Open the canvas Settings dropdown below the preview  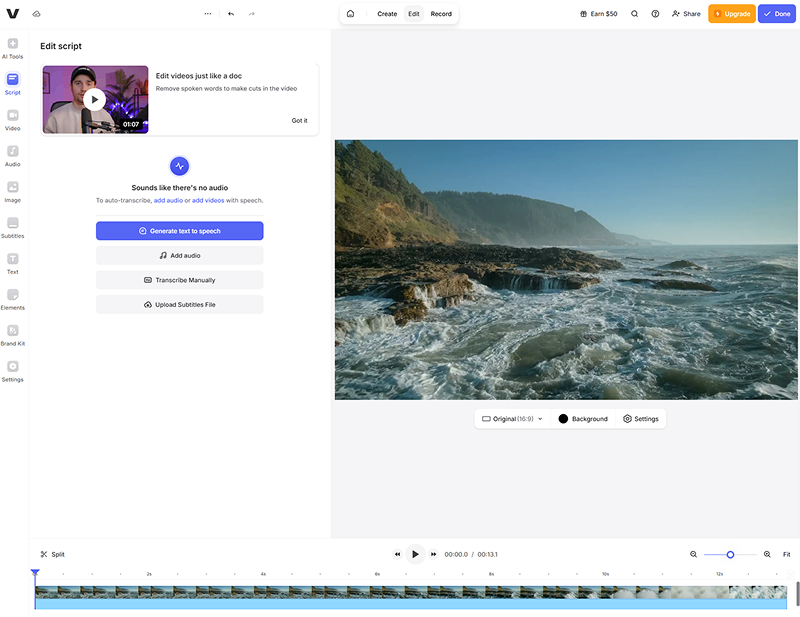click(x=641, y=418)
